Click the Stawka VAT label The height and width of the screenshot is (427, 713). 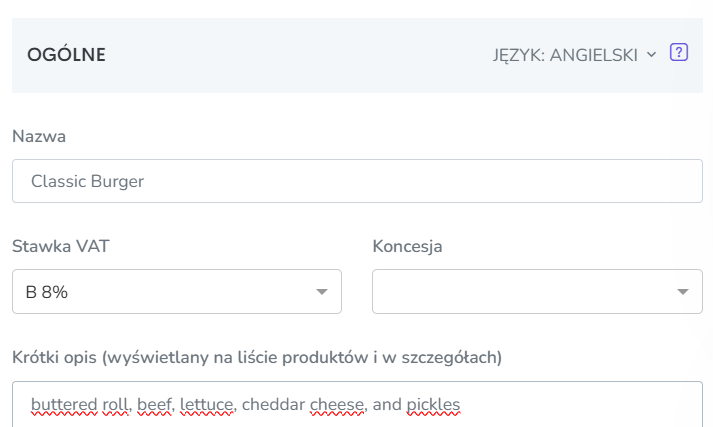60,246
